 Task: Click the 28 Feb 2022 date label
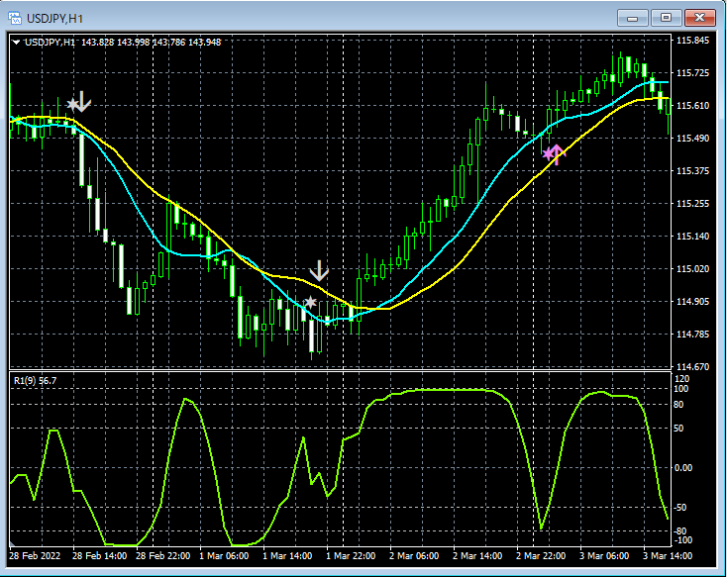coord(35,555)
